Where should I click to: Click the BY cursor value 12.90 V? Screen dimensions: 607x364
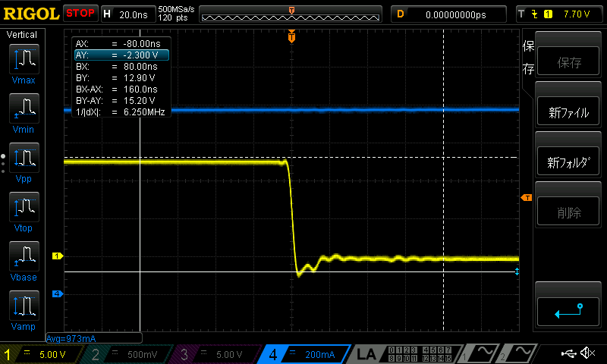click(x=139, y=78)
